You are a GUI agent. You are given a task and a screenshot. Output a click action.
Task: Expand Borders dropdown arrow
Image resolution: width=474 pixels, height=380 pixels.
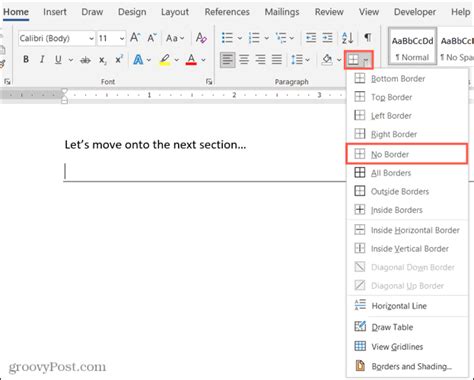[x=366, y=60]
